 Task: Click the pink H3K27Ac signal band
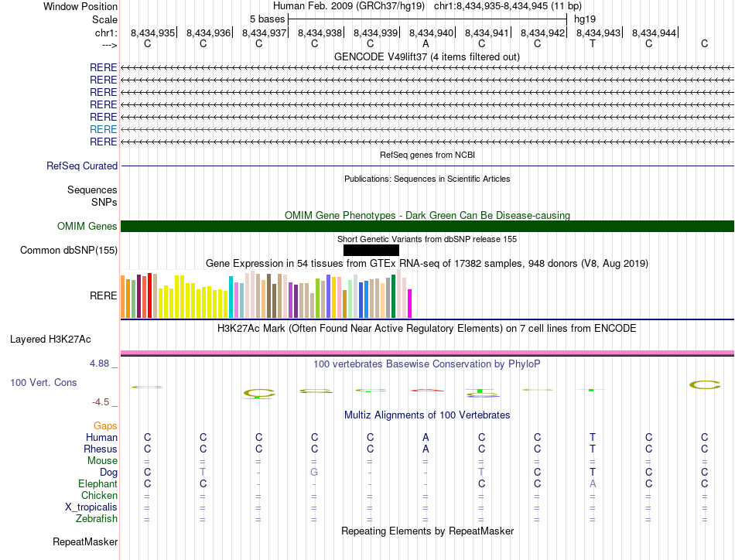pyautogui.click(x=427, y=353)
